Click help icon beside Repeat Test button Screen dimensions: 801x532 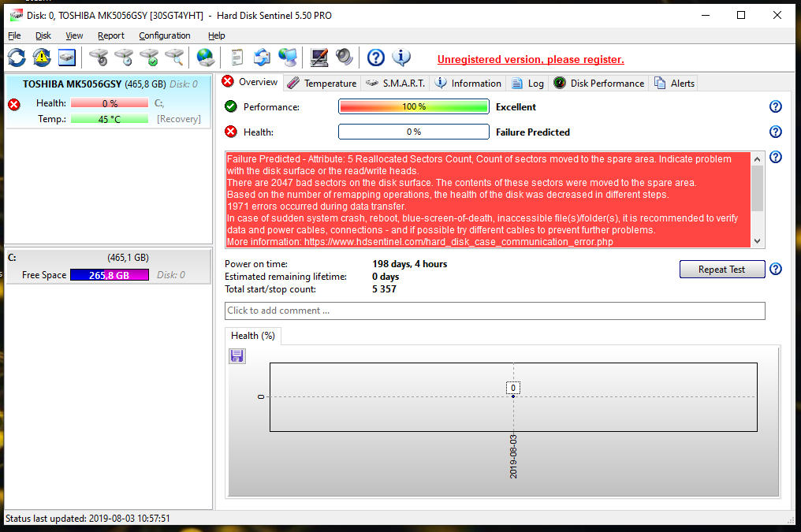click(x=776, y=269)
